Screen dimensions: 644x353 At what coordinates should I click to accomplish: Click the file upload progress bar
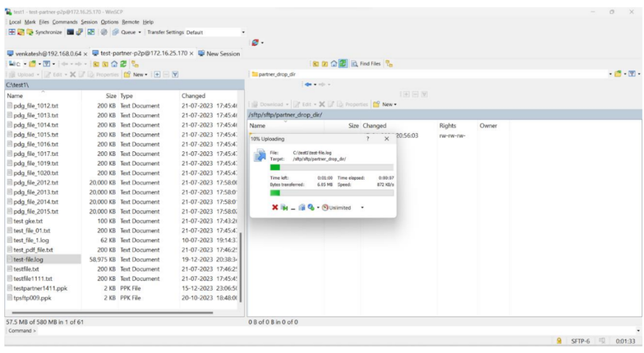pos(331,167)
